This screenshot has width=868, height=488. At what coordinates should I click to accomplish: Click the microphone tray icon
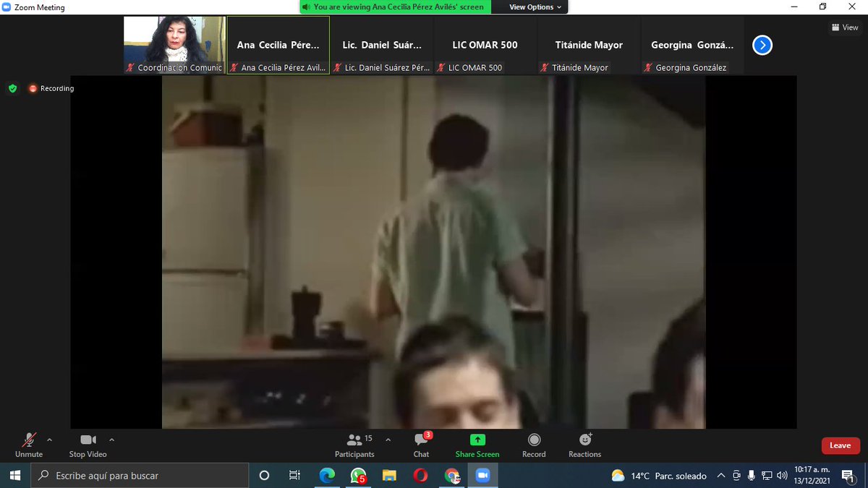coord(752,476)
